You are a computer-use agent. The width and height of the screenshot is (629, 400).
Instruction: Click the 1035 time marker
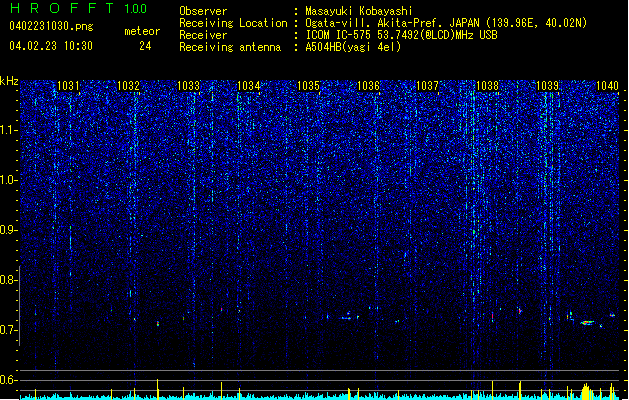(308, 86)
